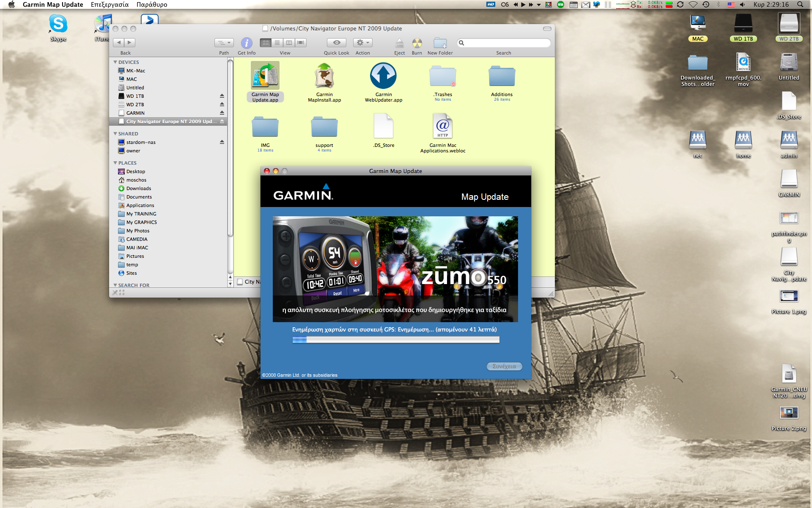Open the IMG folder
The height and width of the screenshot is (508, 812).
pyautogui.click(x=265, y=133)
